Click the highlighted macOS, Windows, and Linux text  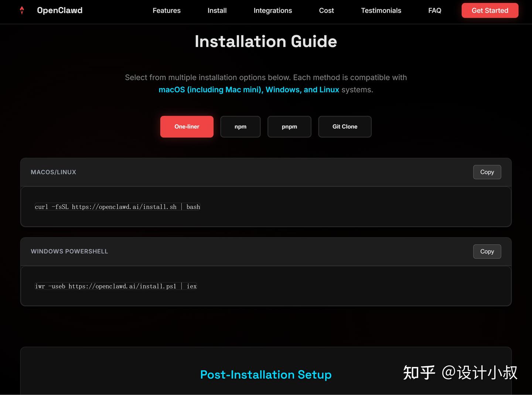tap(249, 90)
